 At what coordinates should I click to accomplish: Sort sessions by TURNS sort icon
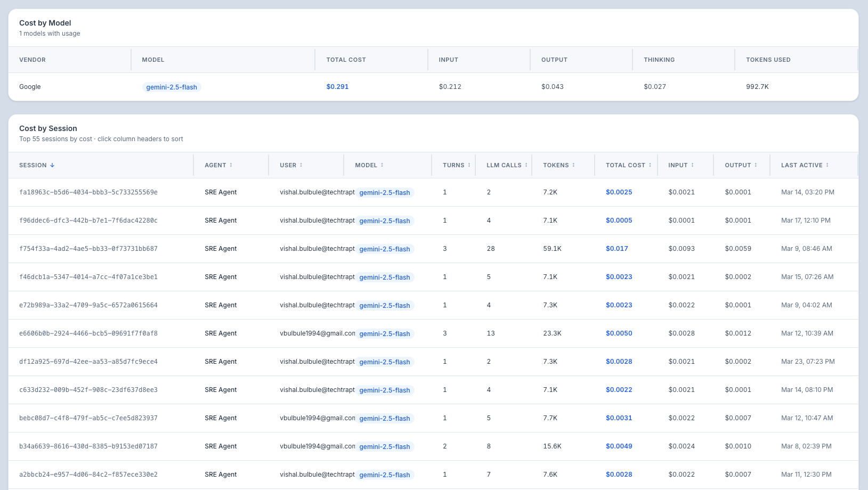(x=469, y=165)
